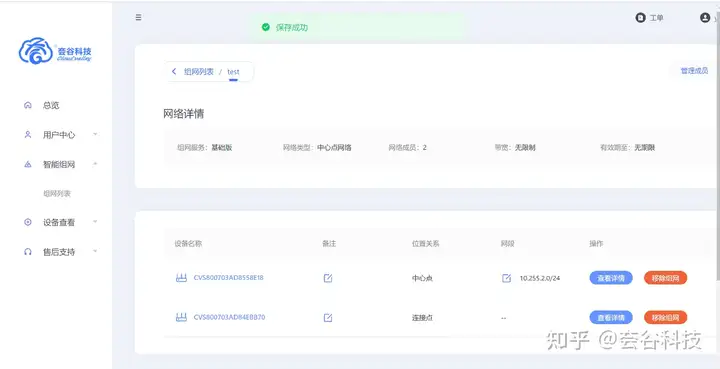Click the 总览 home icon
This screenshot has width=720, height=369.
(x=28, y=106)
